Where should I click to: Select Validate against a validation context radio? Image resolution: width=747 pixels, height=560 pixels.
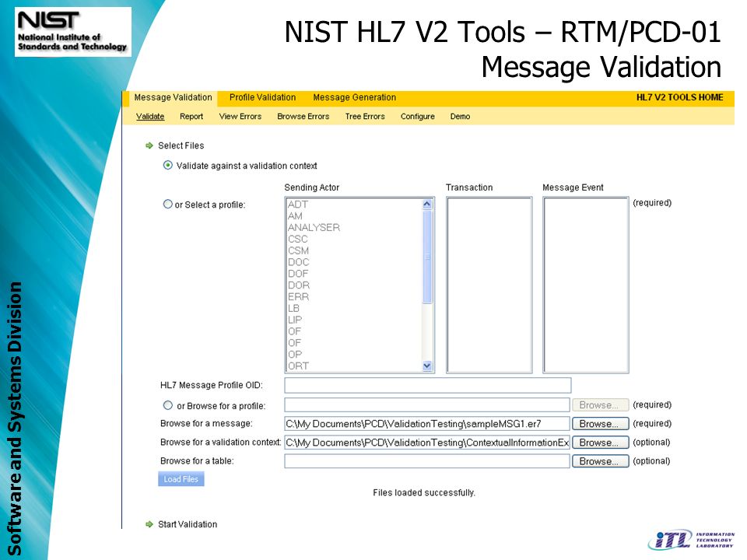(168, 165)
